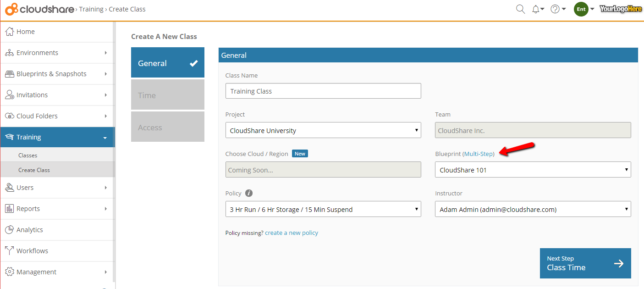The width and height of the screenshot is (644, 289).
Task: Click the disabled Team field
Action: pyautogui.click(x=533, y=130)
